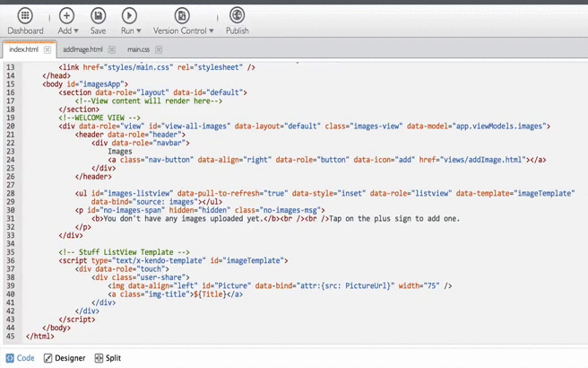Click the Publish globe icon
The image size is (588, 368).
tap(237, 15)
